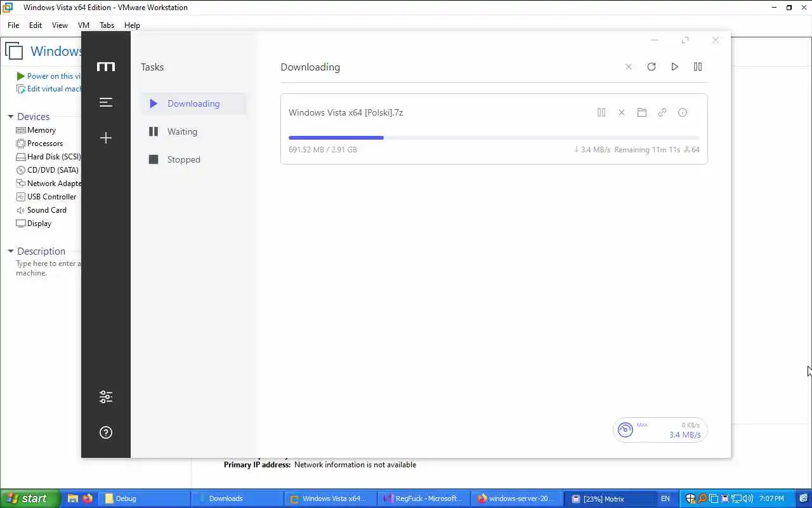Refresh the downloading task list
This screenshot has width=812, height=508.
(x=652, y=67)
